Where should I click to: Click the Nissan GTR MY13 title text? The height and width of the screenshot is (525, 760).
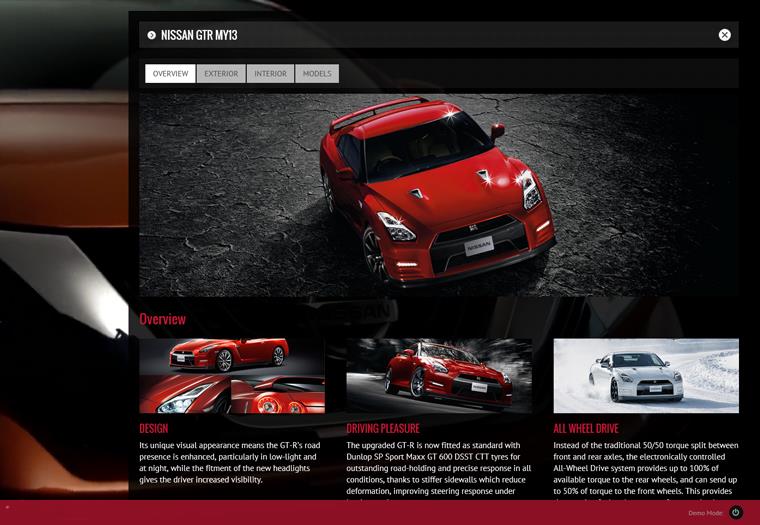pyautogui.click(x=199, y=35)
